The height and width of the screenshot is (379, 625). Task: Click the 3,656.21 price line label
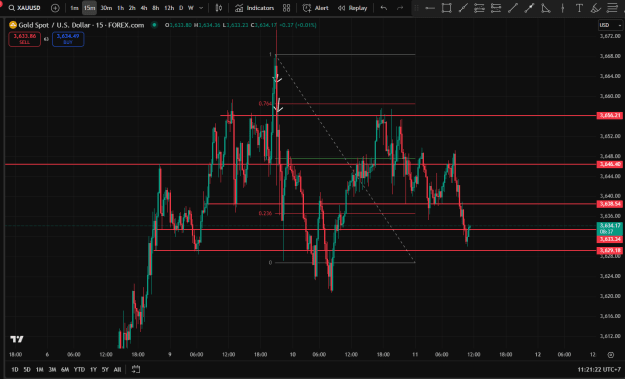[609, 116]
